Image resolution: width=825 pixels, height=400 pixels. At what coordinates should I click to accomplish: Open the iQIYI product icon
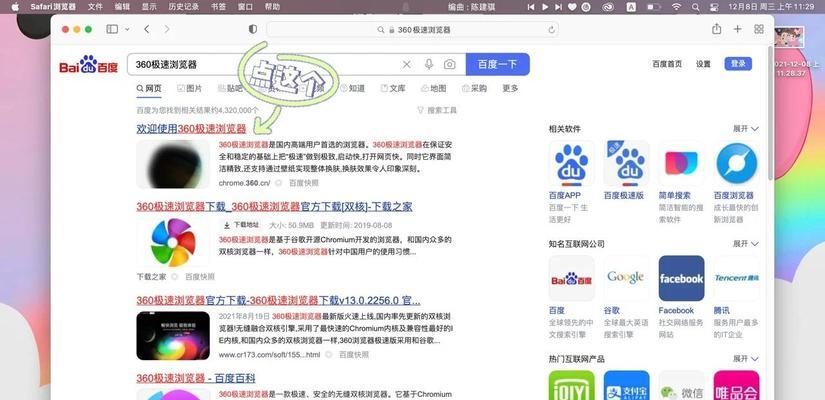[571, 386]
